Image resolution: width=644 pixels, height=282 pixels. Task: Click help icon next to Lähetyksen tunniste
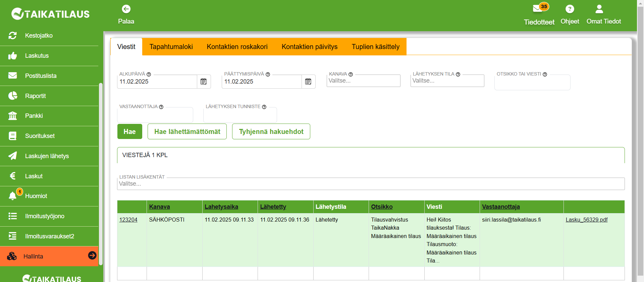pyautogui.click(x=264, y=107)
